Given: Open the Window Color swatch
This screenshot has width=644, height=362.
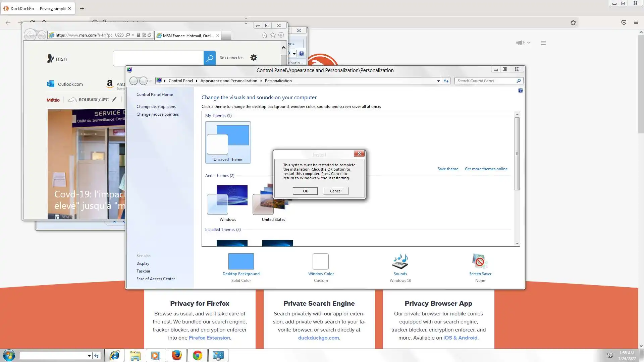Looking at the screenshot, I should (x=321, y=262).
